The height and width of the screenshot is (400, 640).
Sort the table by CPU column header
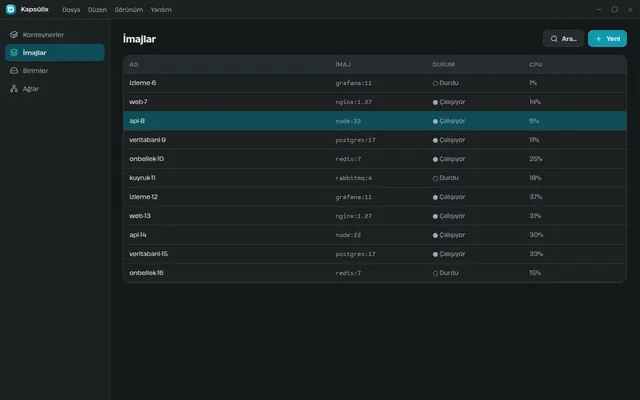536,64
